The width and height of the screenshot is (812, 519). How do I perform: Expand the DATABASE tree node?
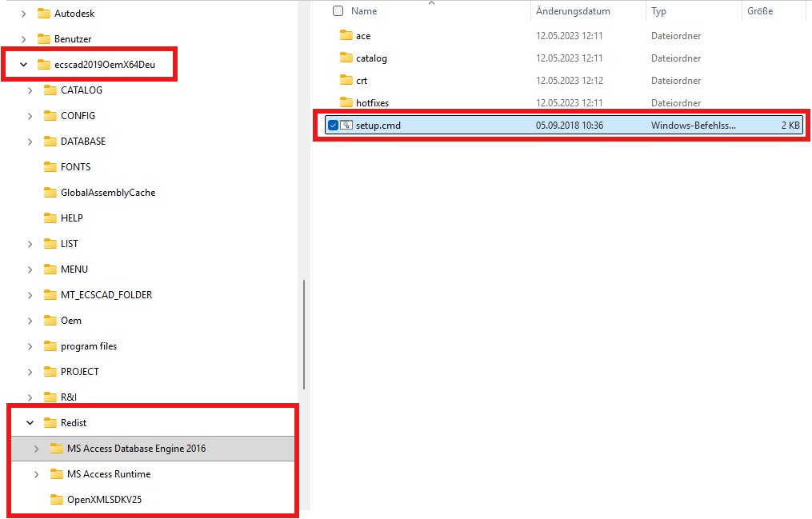pyautogui.click(x=30, y=142)
